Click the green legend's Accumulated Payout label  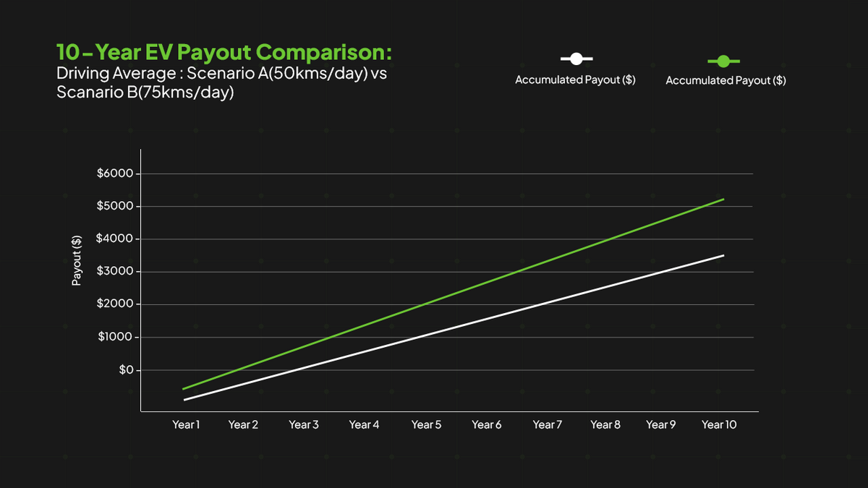pyautogui.click(x=726, y=81)
